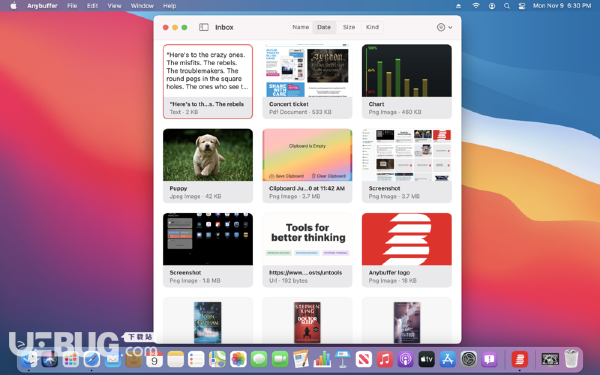Sort items by Kind
Image resolution: width=600 pixels, height=375 pixels.
372,27
